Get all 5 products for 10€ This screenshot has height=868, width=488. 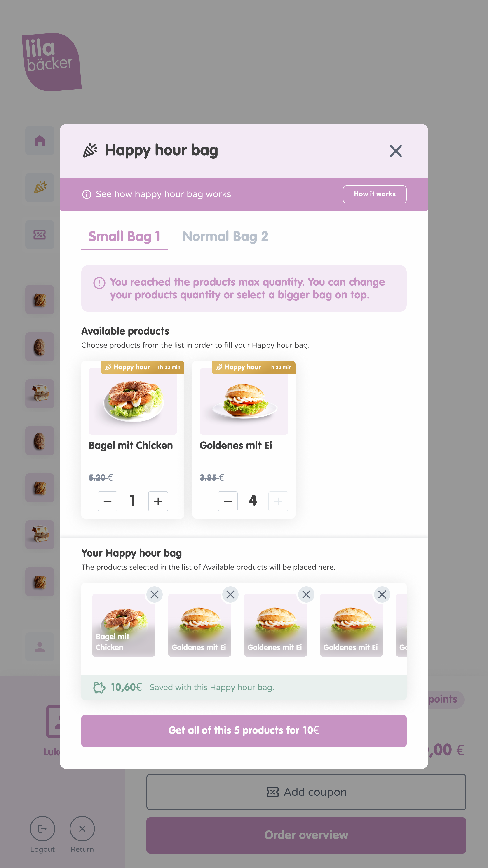244,731
